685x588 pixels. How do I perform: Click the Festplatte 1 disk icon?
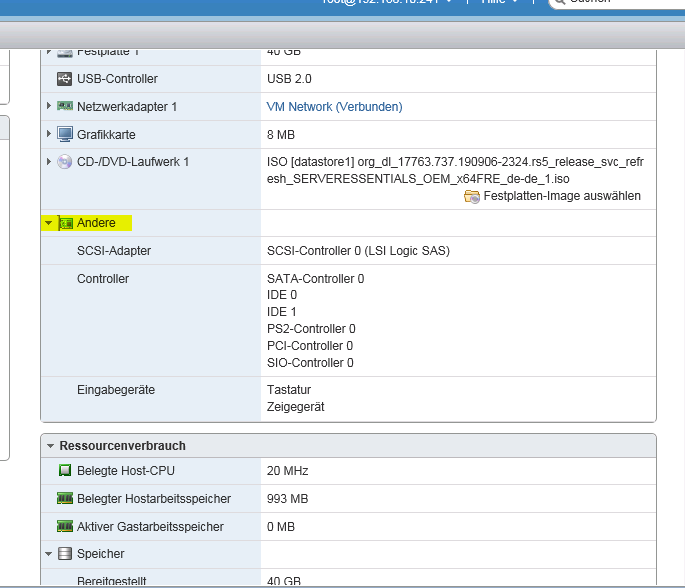click(x=65, y=53)
